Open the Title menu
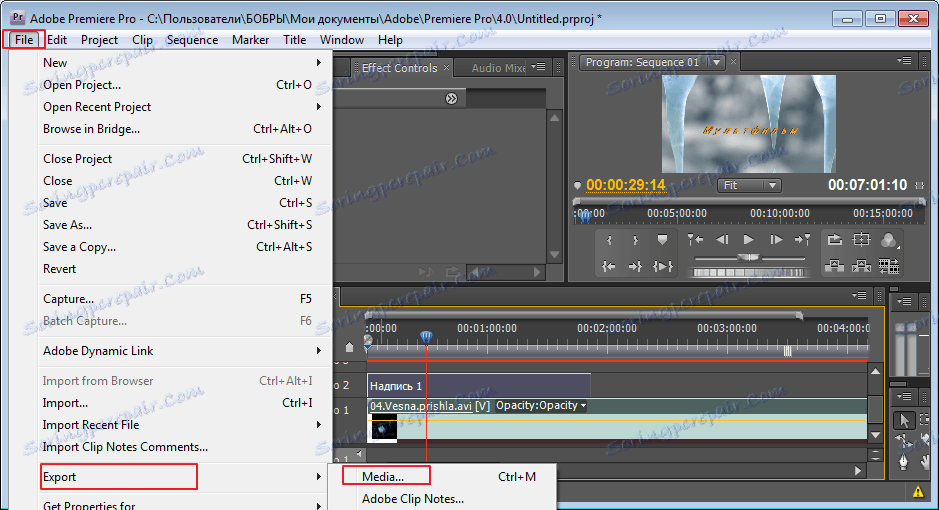The image size is (939, 510). [x=295, y=40]
